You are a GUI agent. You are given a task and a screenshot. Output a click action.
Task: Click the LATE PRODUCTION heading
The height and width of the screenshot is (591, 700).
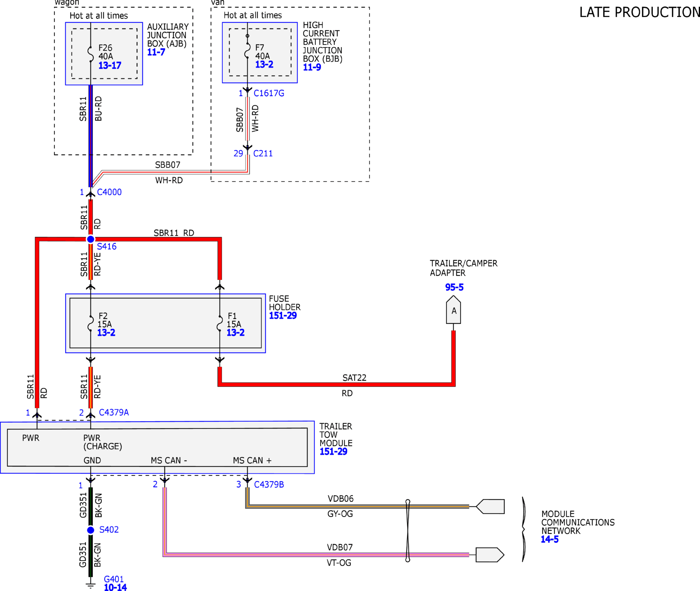(640, 12)
